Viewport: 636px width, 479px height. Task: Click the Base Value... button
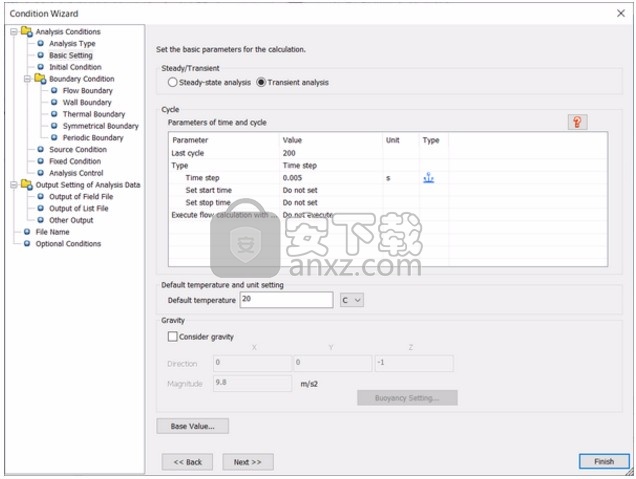tap(193, 426)
